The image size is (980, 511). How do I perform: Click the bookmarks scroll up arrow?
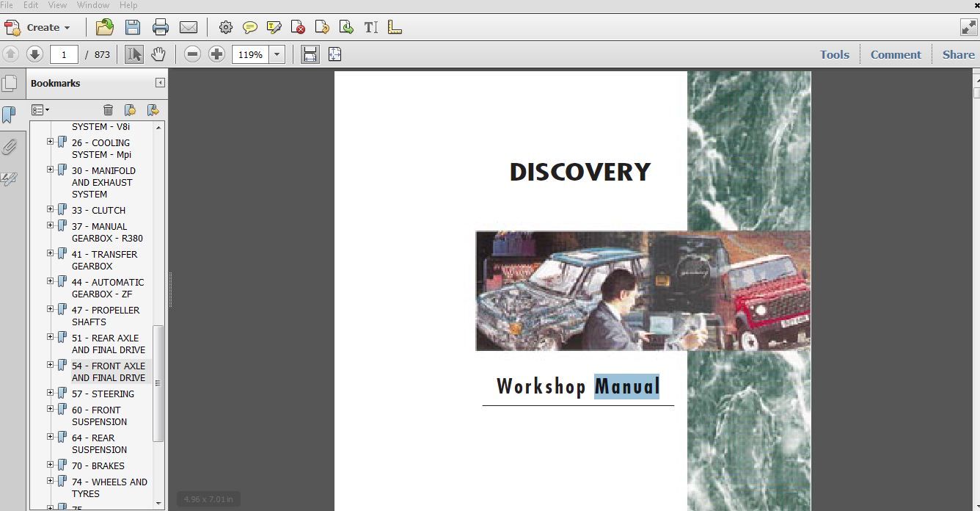(x=158, y=127)
